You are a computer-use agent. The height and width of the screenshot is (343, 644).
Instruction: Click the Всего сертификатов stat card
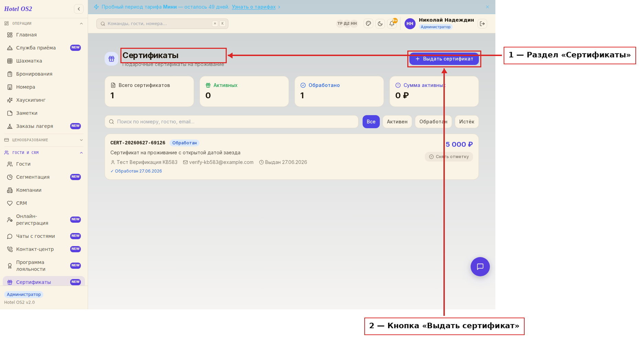click(x=149, y=91)
